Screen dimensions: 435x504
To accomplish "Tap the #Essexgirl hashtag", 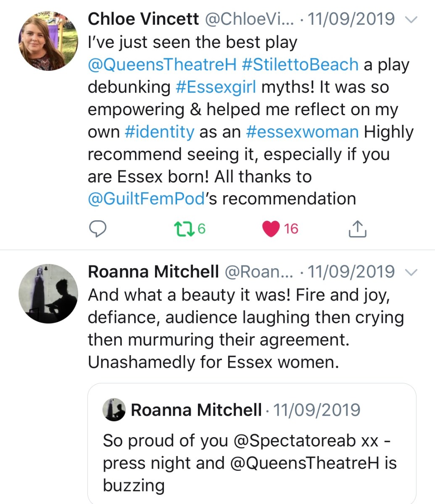I will pos(214,87).
